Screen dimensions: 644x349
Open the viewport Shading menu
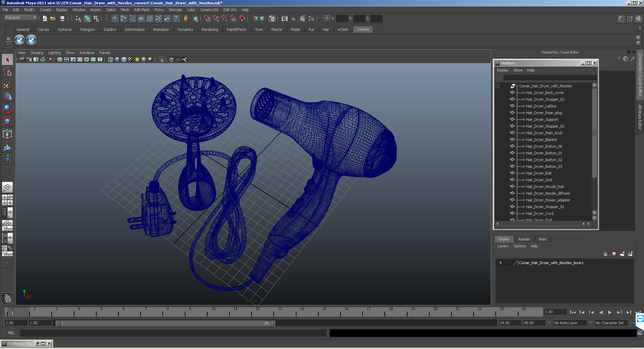(x=37, y=53)
